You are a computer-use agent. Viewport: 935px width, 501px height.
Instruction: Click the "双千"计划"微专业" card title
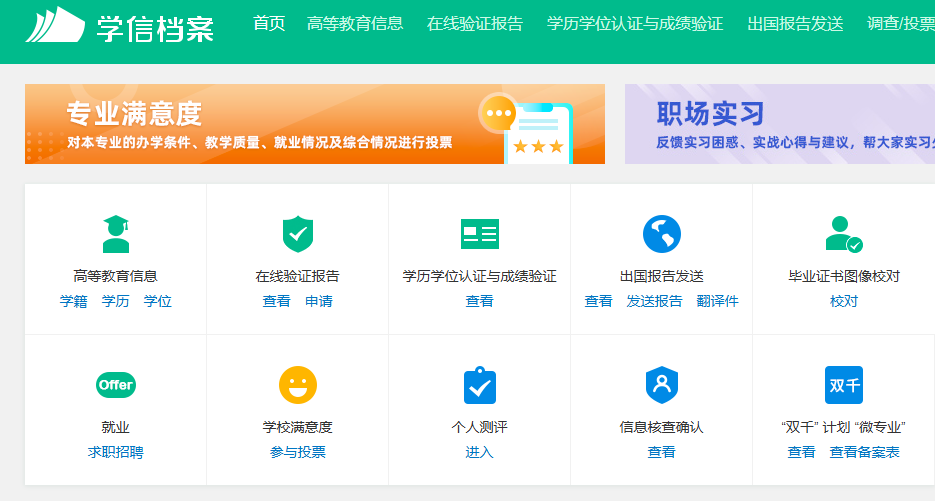point(844,427)
